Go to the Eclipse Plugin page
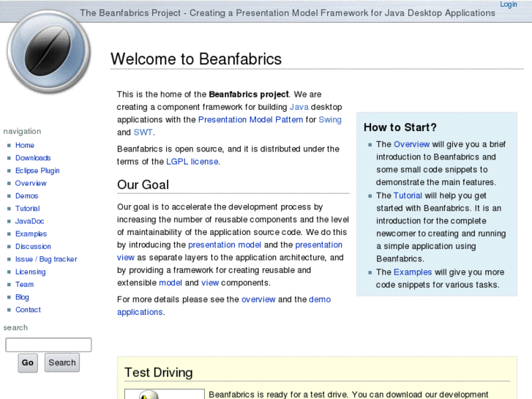 (37, 171)
